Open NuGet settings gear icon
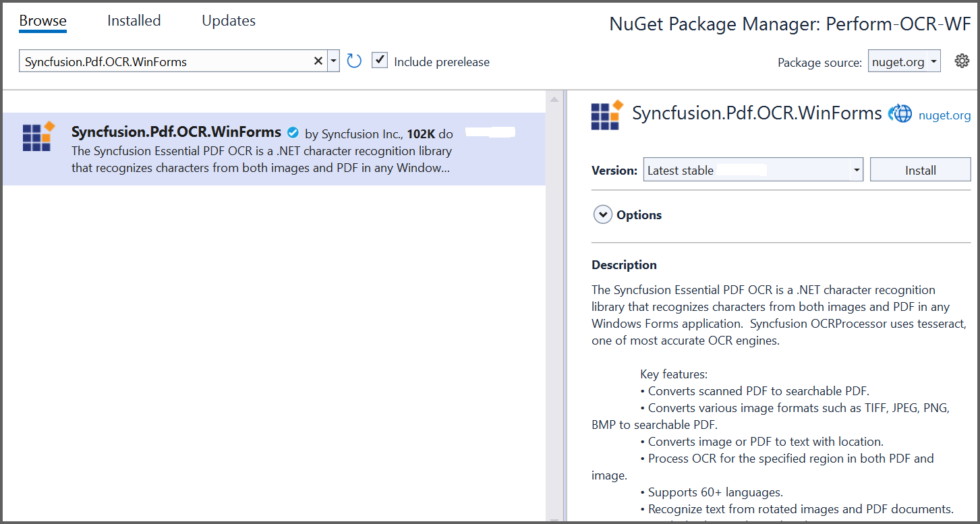 (x=962, y=61)
